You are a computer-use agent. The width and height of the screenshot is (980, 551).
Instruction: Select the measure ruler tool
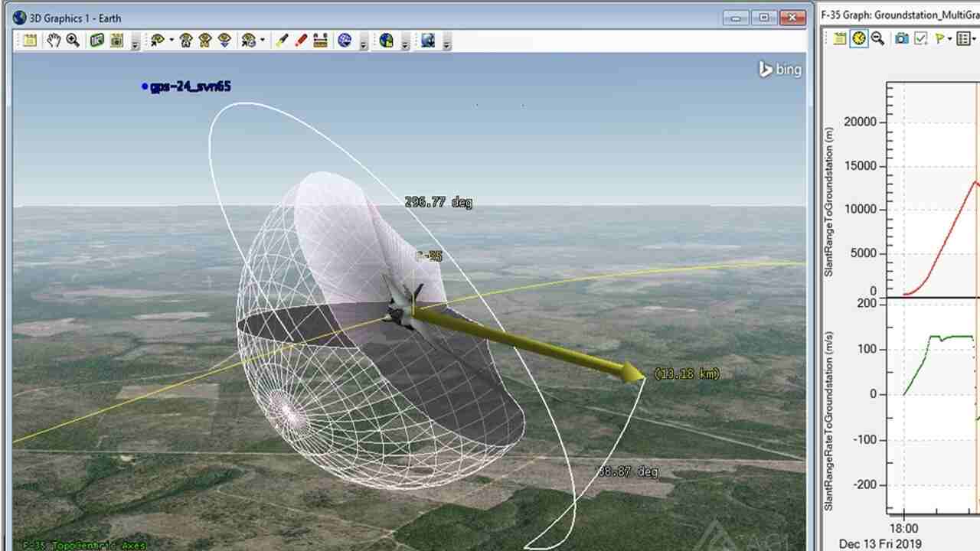pyautogui.click(x=321, y=41)
